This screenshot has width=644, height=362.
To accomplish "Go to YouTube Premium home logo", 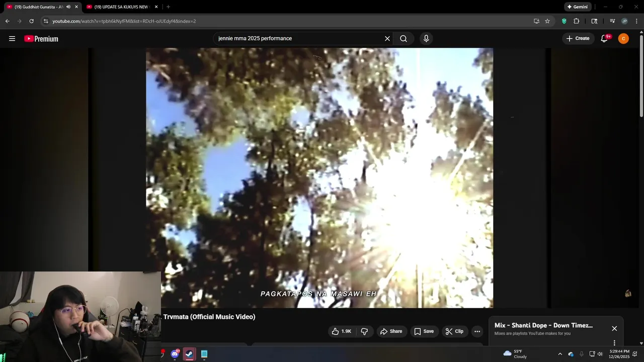I will coord(41,39).
